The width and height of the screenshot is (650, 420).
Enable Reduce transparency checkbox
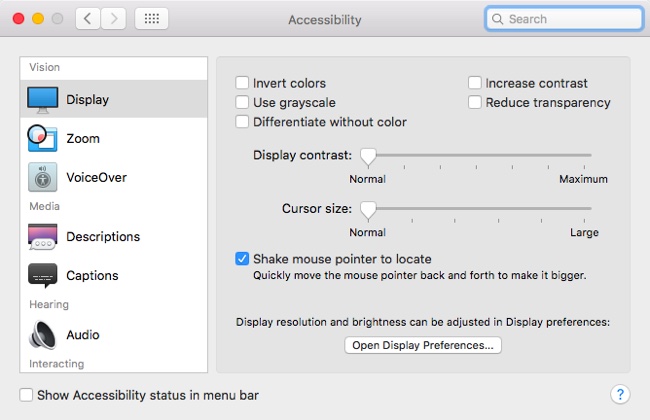tap(475, 102)
